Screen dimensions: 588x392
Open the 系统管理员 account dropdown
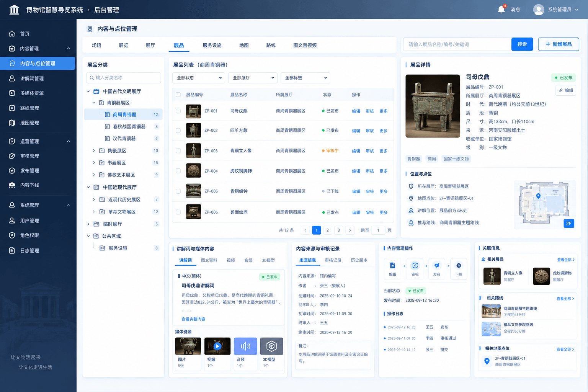(x=556, y=10)
